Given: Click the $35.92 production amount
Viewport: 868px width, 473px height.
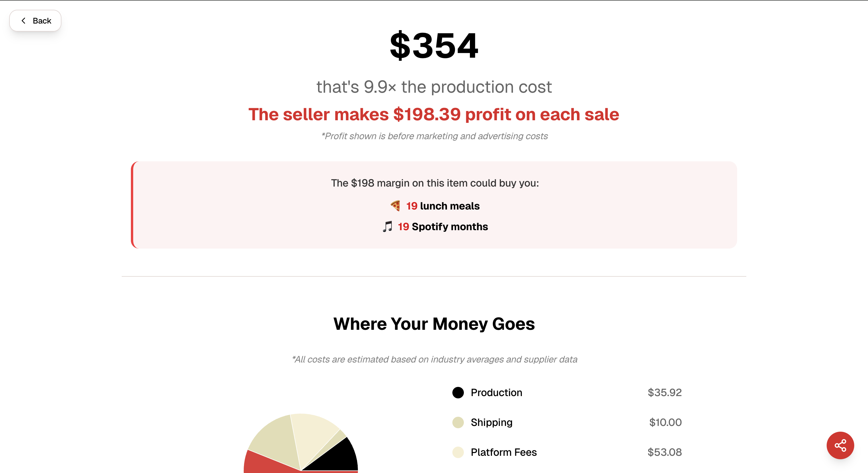Looking at the screenshot, I should (664, 392).
